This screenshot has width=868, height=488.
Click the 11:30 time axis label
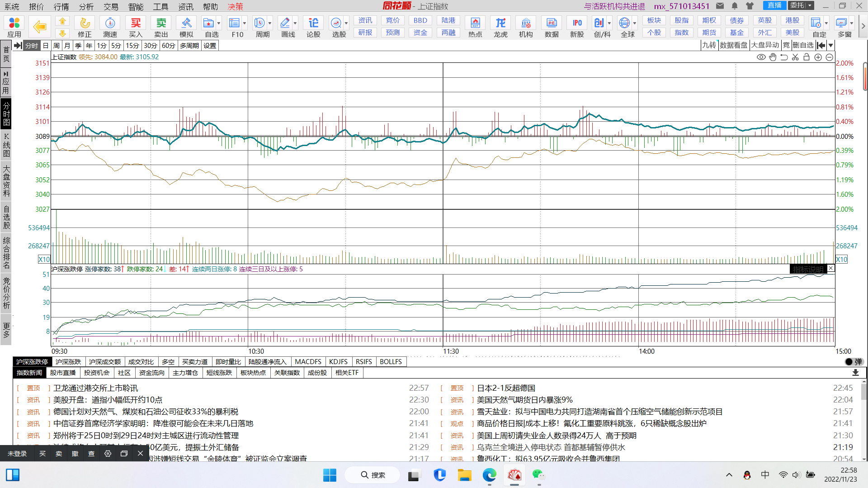pos(451,351)
